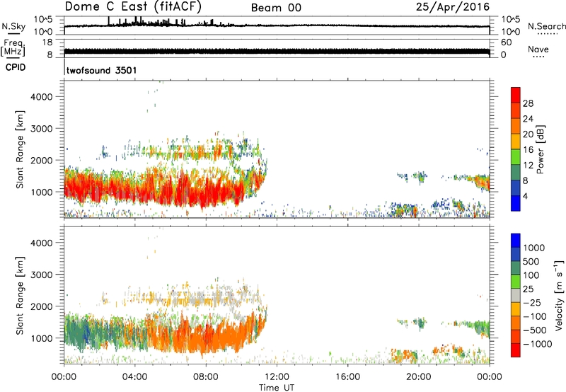The image size is (566, 392).
Task: Click the '28' tick on the power colorbar
Action: [x=528, y=103]
